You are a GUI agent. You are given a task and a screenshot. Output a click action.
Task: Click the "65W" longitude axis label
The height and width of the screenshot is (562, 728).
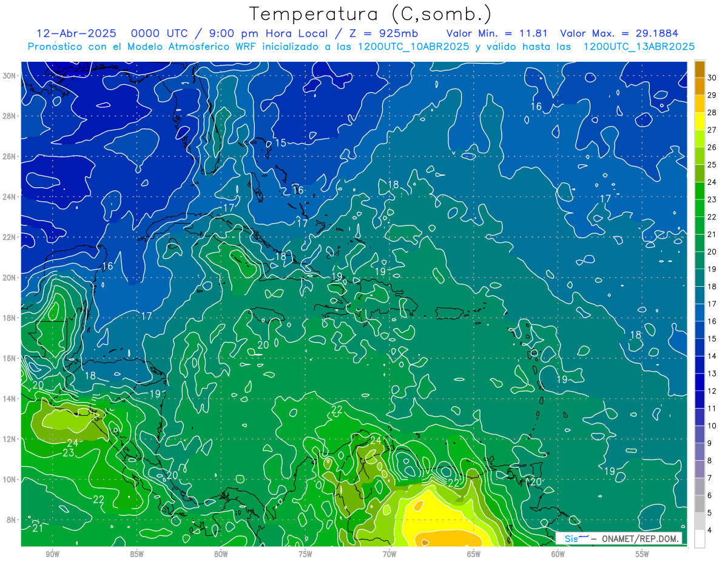pyautogui.click(x=474, y=554)
